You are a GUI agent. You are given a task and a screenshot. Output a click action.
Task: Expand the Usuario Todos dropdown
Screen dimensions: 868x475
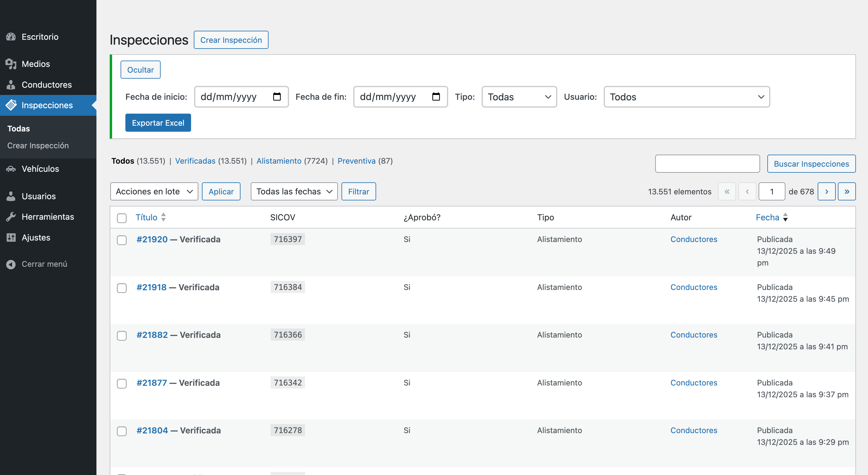coord(686,97)
